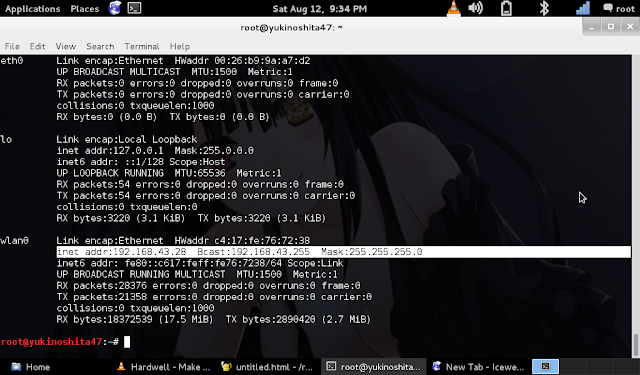Click the RX packets:28376 line

pos(208,286)
